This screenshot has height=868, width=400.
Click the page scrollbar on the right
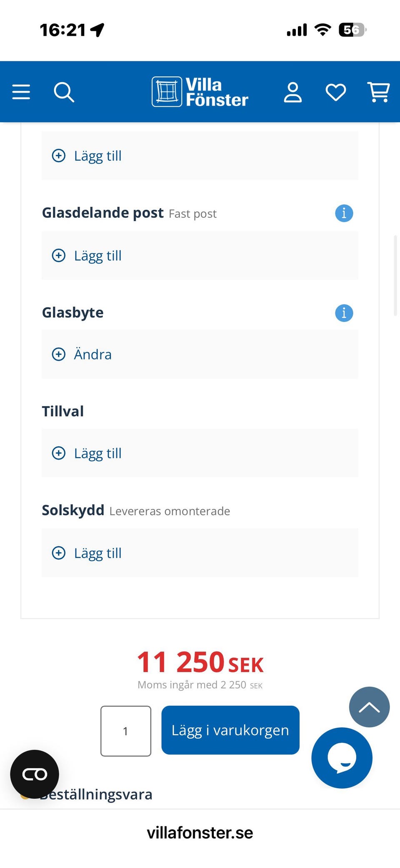395,275
